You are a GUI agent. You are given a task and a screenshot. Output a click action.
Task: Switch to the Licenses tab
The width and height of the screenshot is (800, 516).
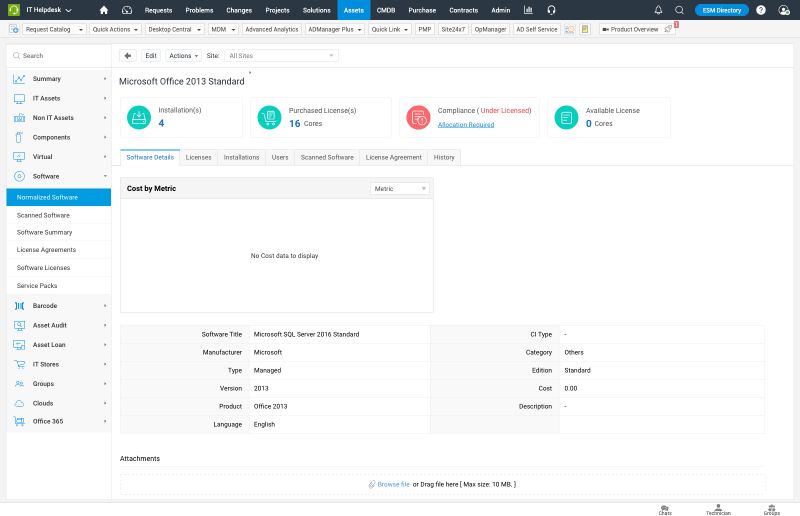[198, 157]
